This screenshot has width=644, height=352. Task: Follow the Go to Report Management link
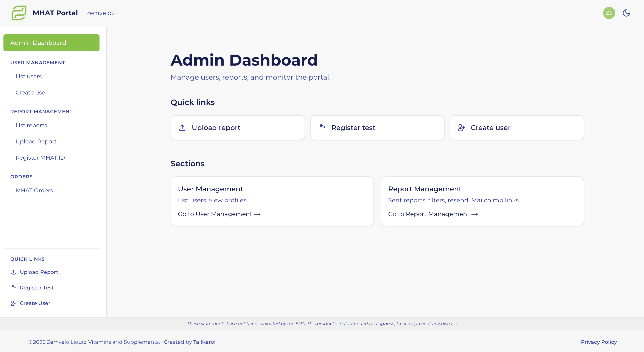(x=433, y=214)
